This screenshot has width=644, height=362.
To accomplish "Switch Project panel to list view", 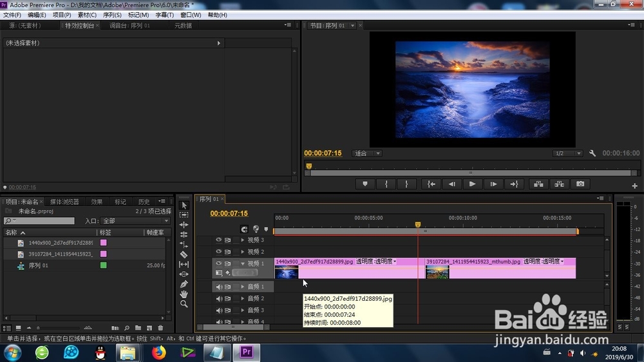I will point(7,328).
